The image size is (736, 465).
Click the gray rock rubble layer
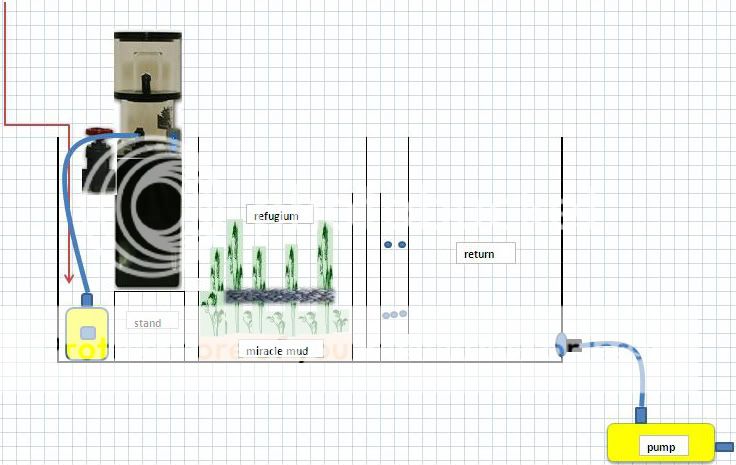[x=279, y=296]
